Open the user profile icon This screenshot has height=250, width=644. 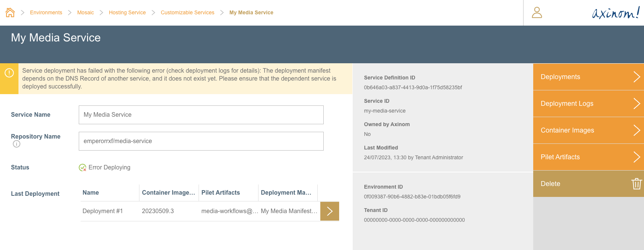pos(537,12)
